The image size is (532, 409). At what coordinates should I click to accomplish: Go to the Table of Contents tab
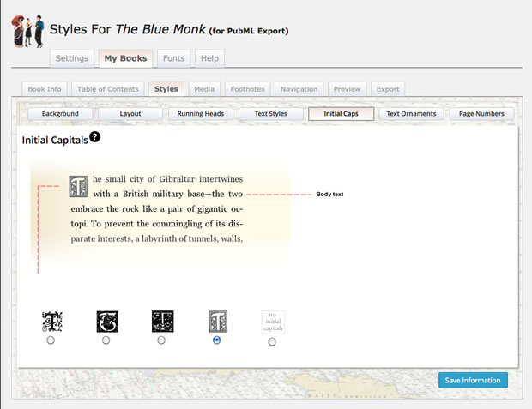point(108,88)
